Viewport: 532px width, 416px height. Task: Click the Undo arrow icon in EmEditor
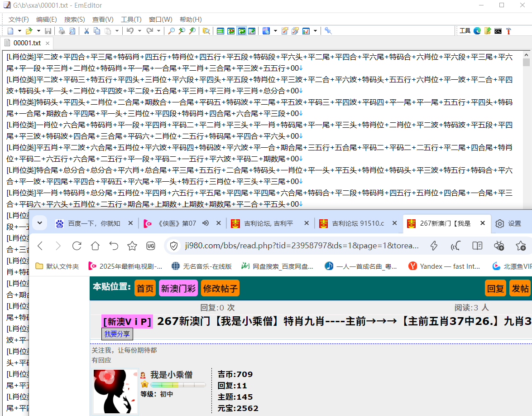(129, 31)
